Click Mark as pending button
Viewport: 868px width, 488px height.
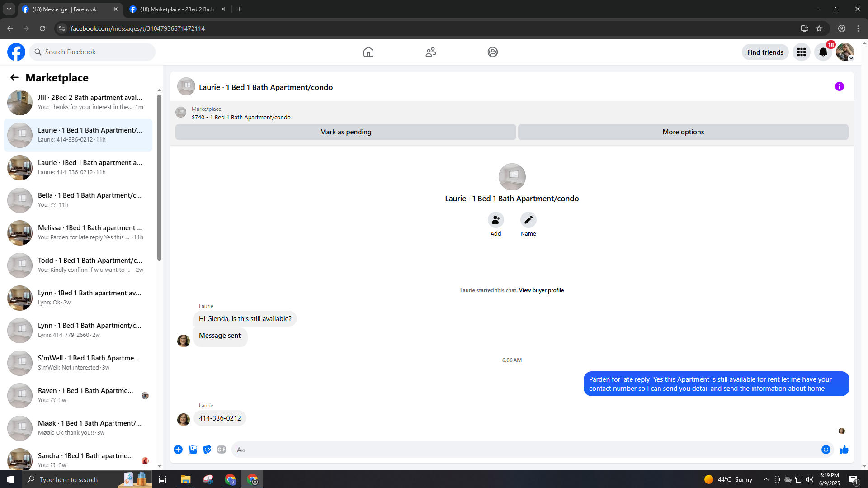[x=346, y=132]
